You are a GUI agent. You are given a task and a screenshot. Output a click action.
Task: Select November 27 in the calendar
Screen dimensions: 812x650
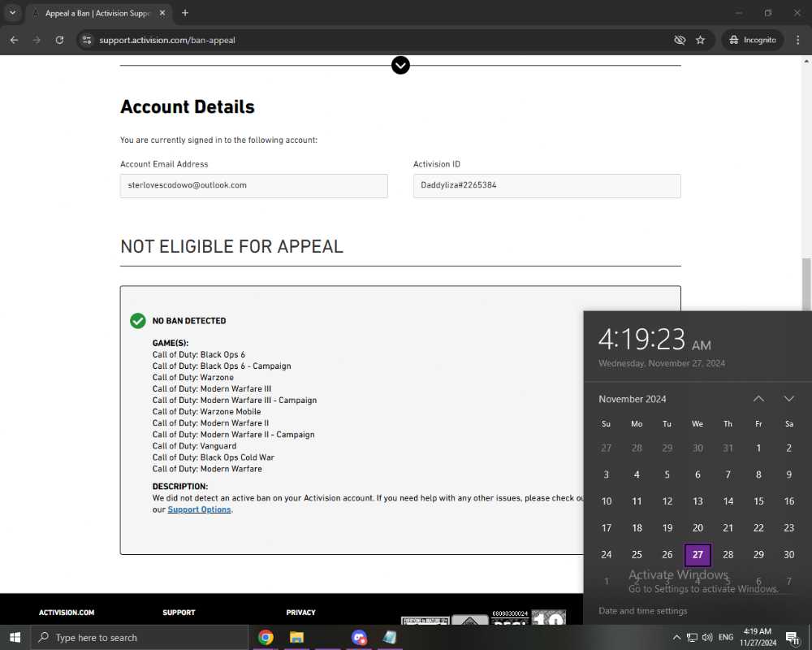[x=698, y=555]
